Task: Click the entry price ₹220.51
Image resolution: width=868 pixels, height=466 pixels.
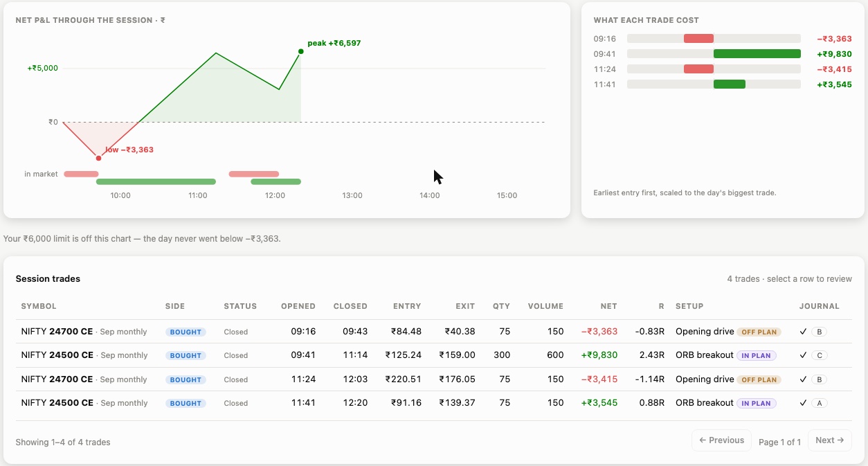Action: [404, 379]
